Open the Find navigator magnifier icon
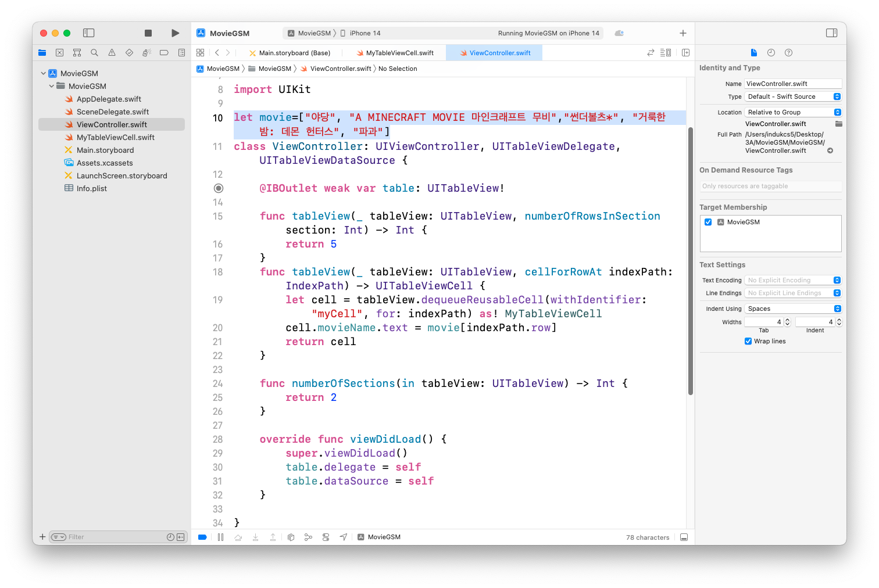Image resolution: width=879 pixels, height=588 pixels. point(94,53)
